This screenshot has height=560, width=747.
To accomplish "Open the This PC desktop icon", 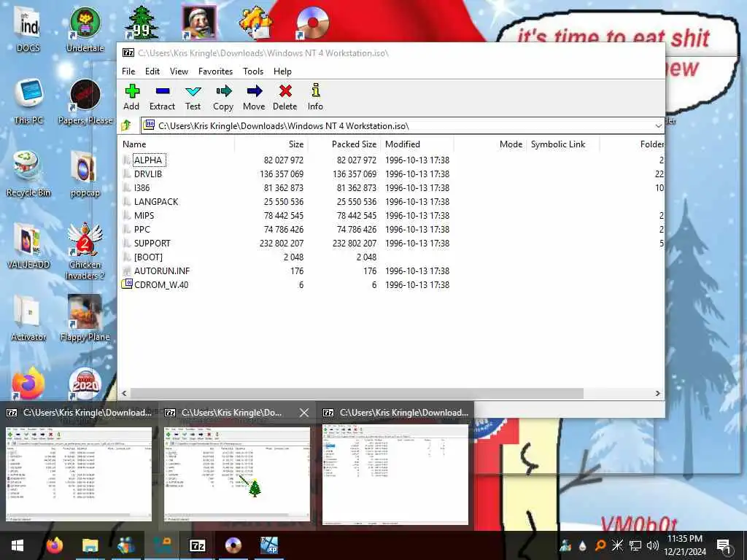I will (x=28, y=101).
